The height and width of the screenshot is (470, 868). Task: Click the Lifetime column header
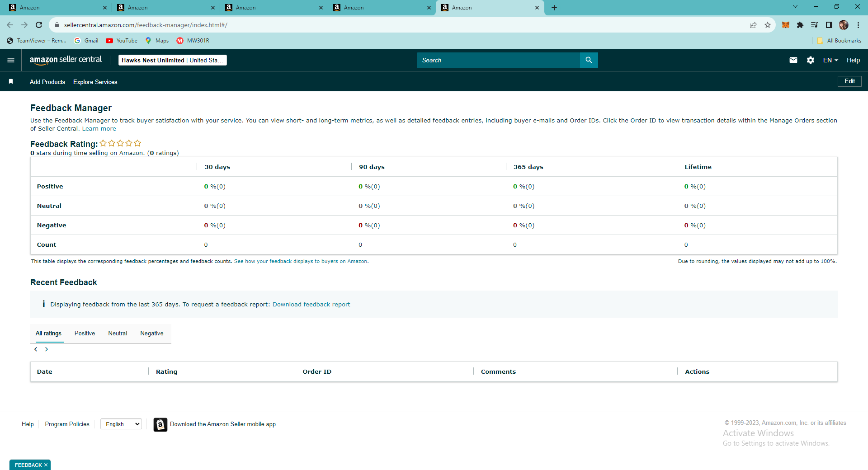coord(698,167)
